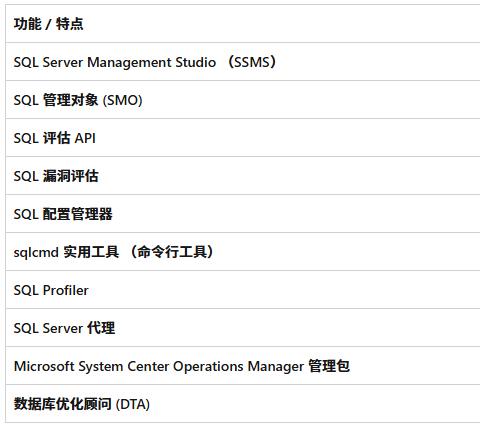
Task: Select the 数据库优化顾问 row
Action: (243, 404)
